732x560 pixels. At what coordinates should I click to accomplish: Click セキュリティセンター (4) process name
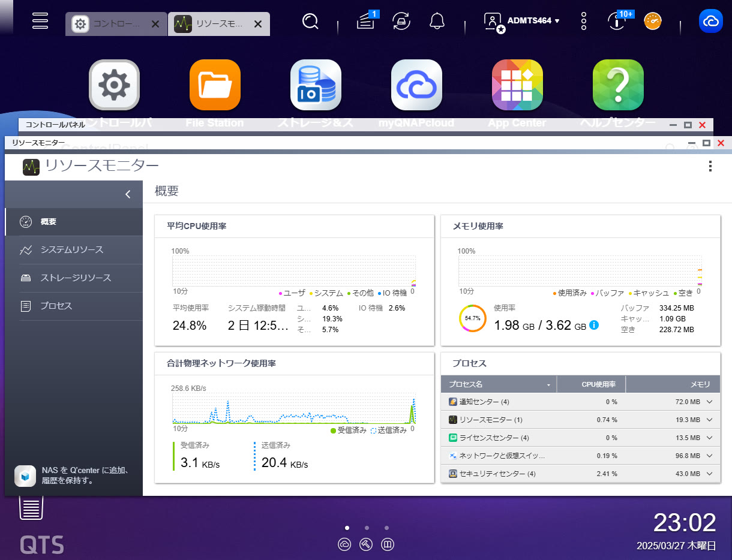(x=497, y=474)
